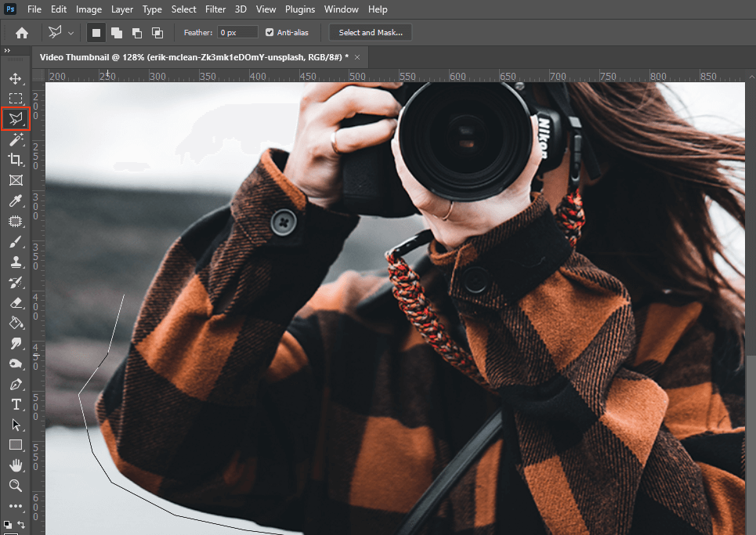
Task: Choose New selection mode
Action: pos(96,33)
